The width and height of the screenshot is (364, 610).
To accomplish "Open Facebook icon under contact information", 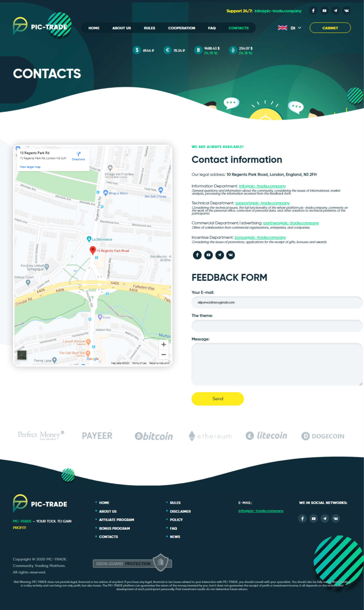I will pyautogui.click(x=197, y=255).
